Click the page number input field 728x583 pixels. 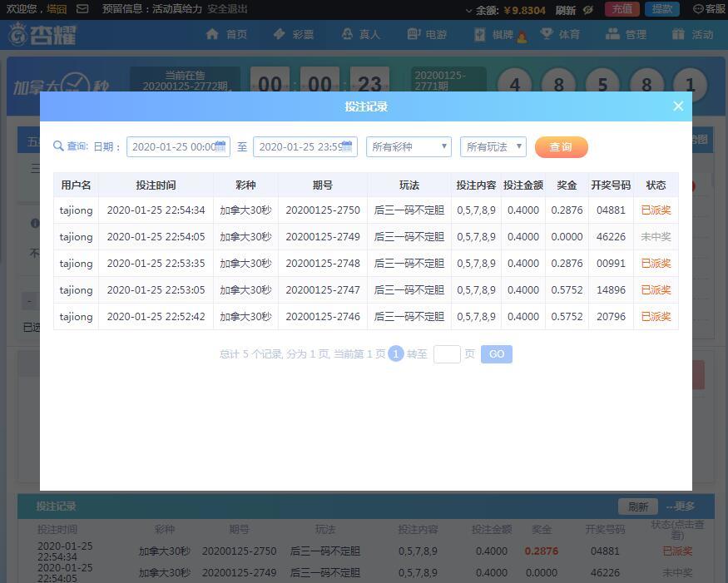click(x=447, y=354)
